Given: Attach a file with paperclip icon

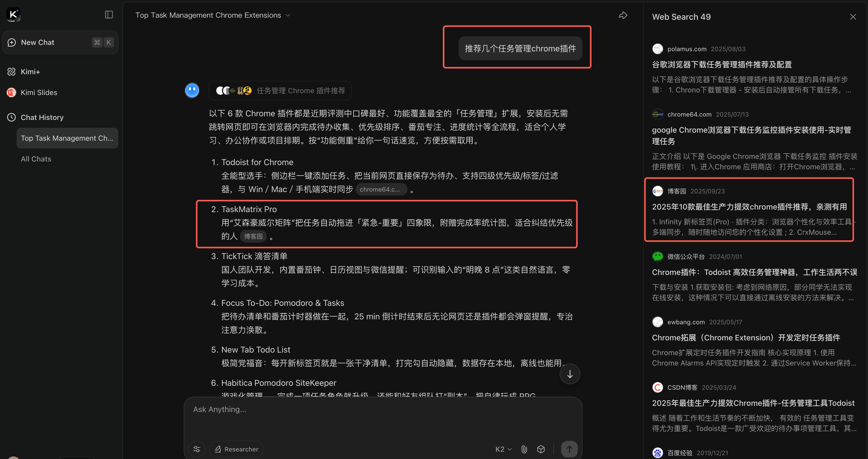Looking at the screenshot, I should coord(524,449).
